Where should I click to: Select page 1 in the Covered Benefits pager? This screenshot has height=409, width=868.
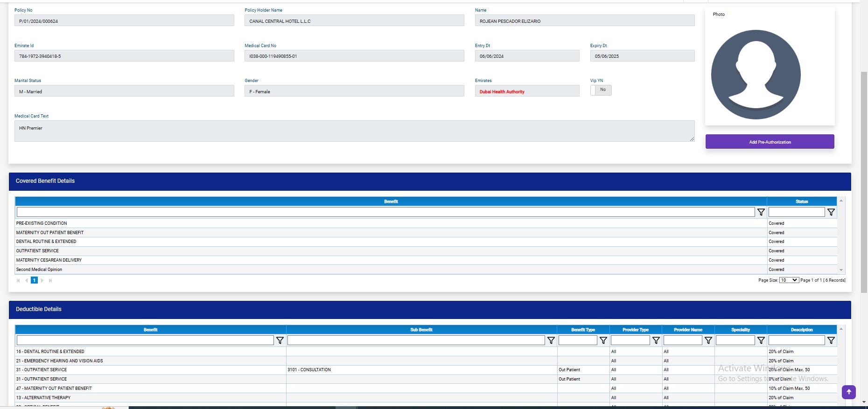pyautogui.click(x=34, y=280)
